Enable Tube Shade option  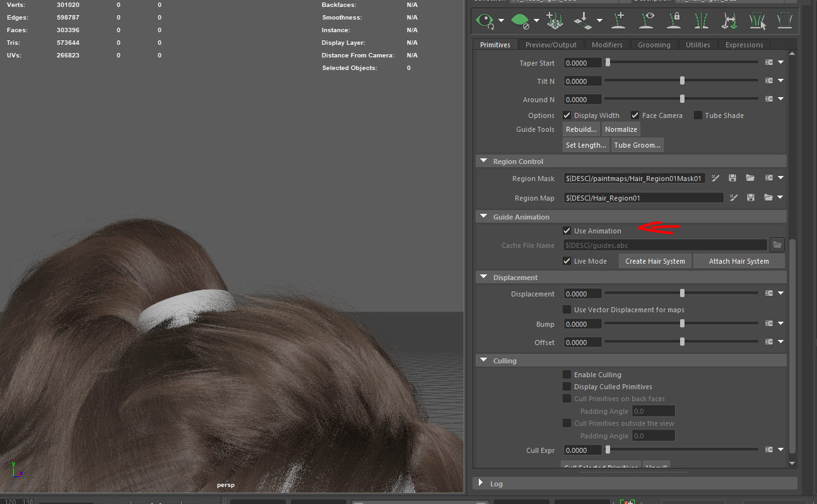[x=698, y=115]
